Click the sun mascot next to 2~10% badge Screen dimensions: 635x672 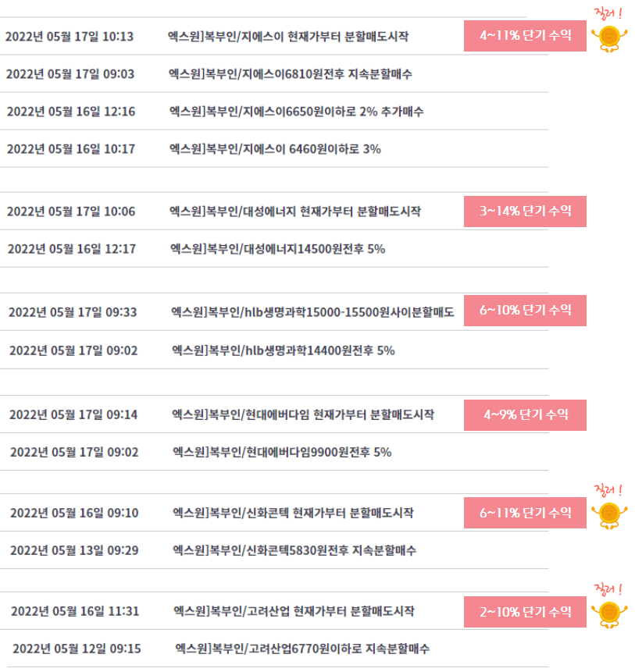(609, 614)
